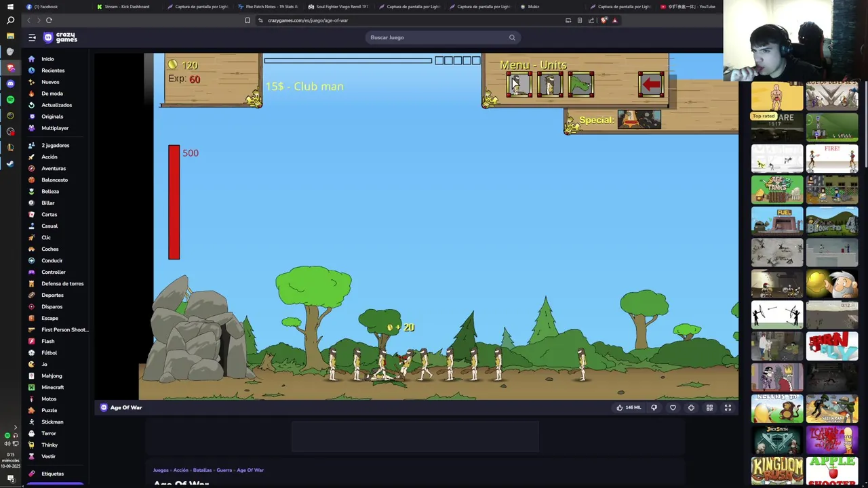The image size is (868, 488).
Task: Click the Buscar Juego search field
Action: point(442,37)
